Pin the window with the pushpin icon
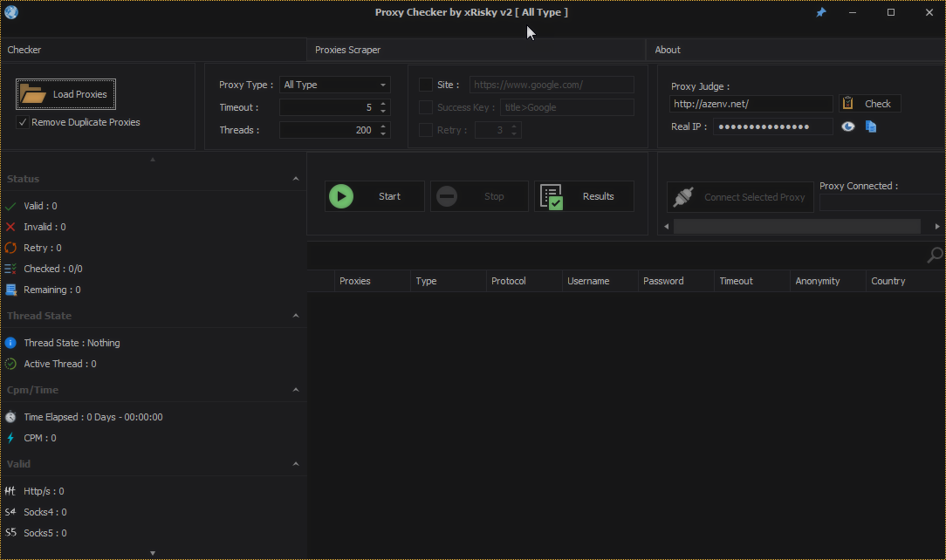Viewport: 946px width, 560px height. [820, 12]
